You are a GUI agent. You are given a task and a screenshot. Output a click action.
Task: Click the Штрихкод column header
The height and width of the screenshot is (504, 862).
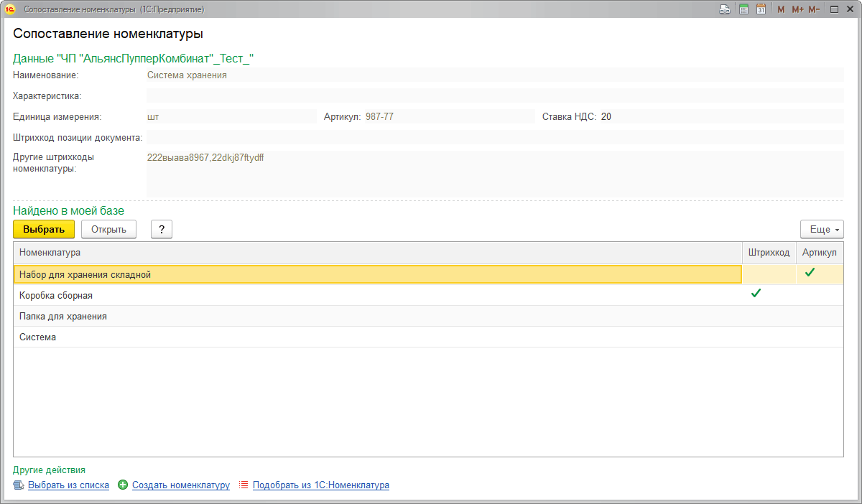coord(769,253)
